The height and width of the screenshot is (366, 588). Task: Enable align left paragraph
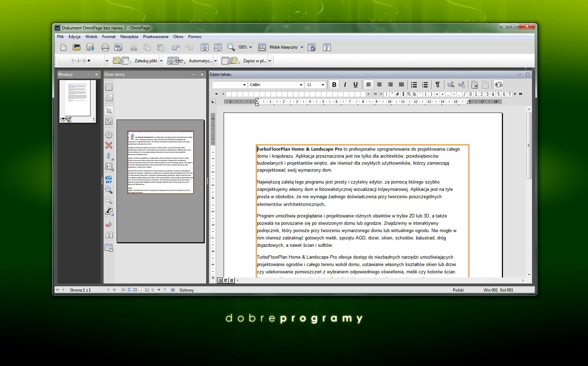(368, 85)
